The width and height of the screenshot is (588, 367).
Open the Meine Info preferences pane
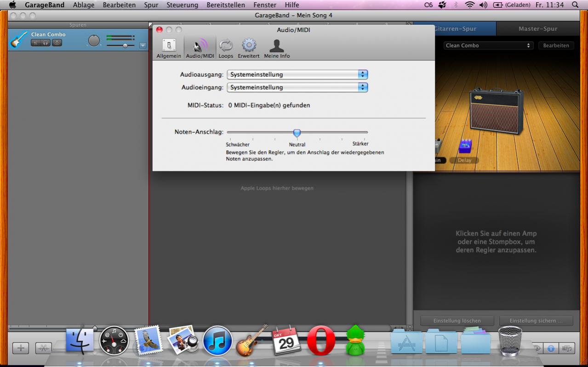point(277,48)
